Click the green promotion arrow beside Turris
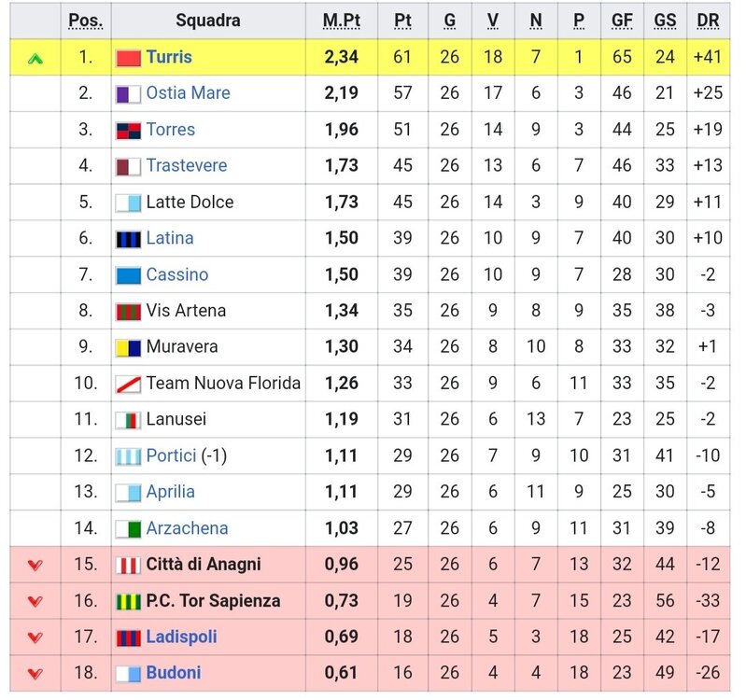This screenshot has width=746, height=700. [x=35, y=59]
